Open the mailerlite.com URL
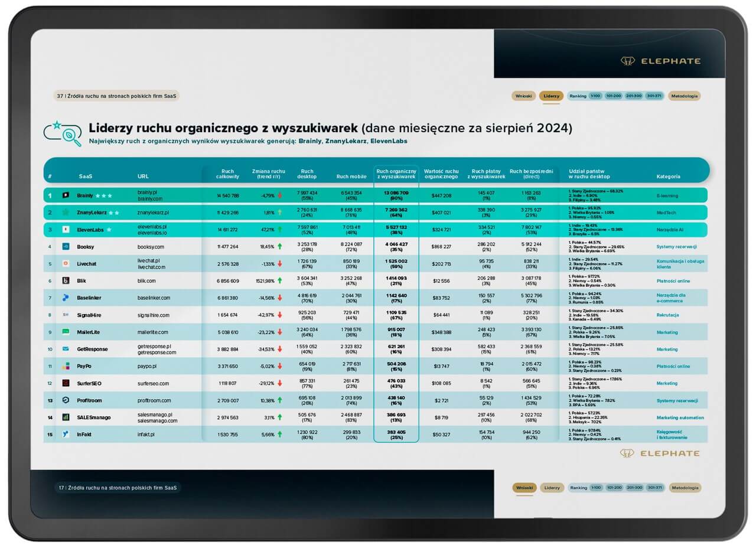The width and height of the screenshot is (756, 555). coord(153,332)
